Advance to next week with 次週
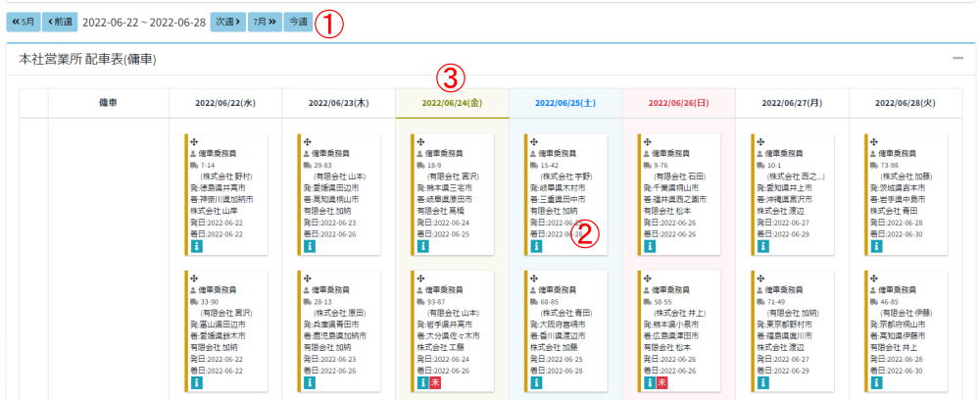Image resolution: width=980 pixels, height=400 pixels. pyautogui.click(x=227, y=21)
